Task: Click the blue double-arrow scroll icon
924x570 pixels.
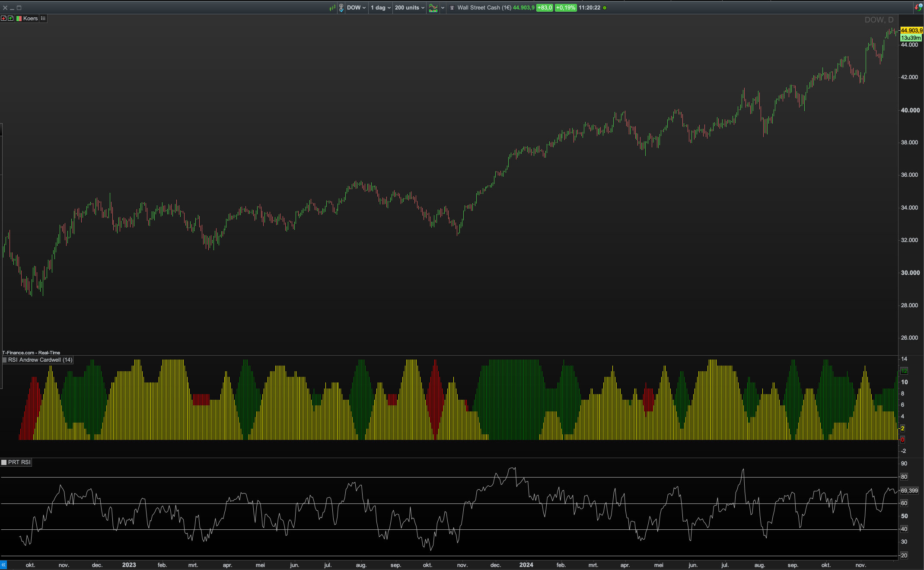Action: click(x=3, y=565)
